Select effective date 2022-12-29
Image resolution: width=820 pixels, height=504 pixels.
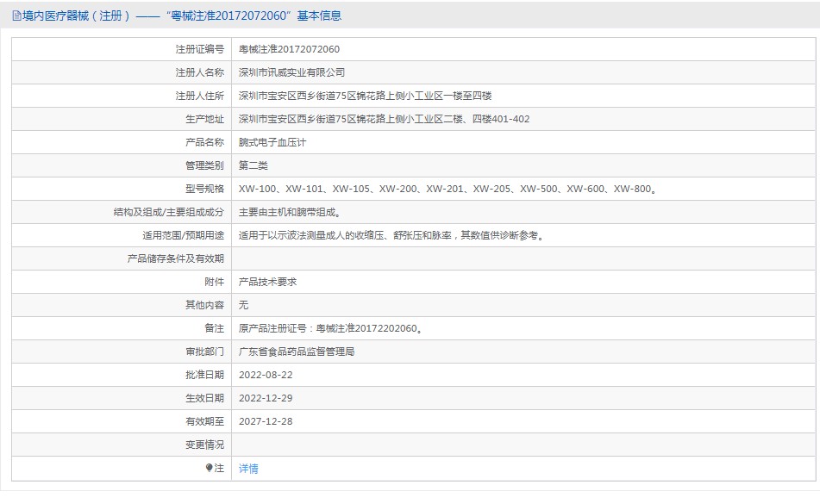point(266,398)
